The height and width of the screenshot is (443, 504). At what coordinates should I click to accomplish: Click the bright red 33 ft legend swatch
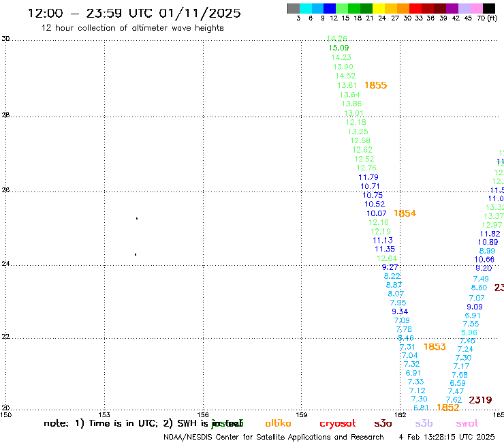[415, 8]
